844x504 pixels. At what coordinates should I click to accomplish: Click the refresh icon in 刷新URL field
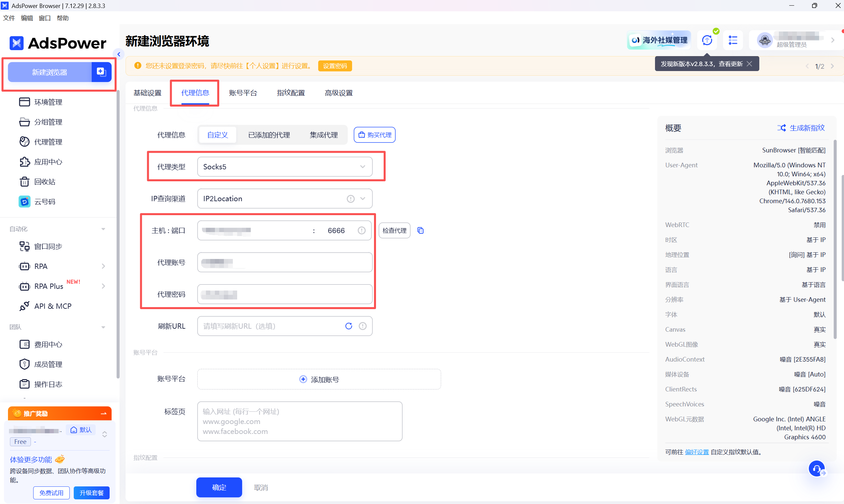point(349,326)
